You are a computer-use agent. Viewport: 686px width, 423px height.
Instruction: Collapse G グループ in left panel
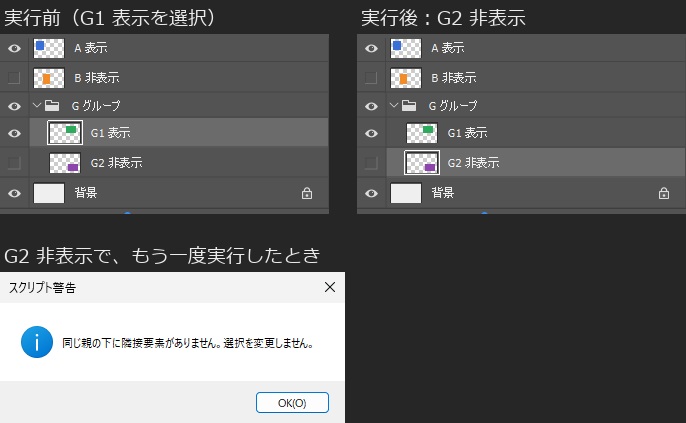[x=37, y=105]
